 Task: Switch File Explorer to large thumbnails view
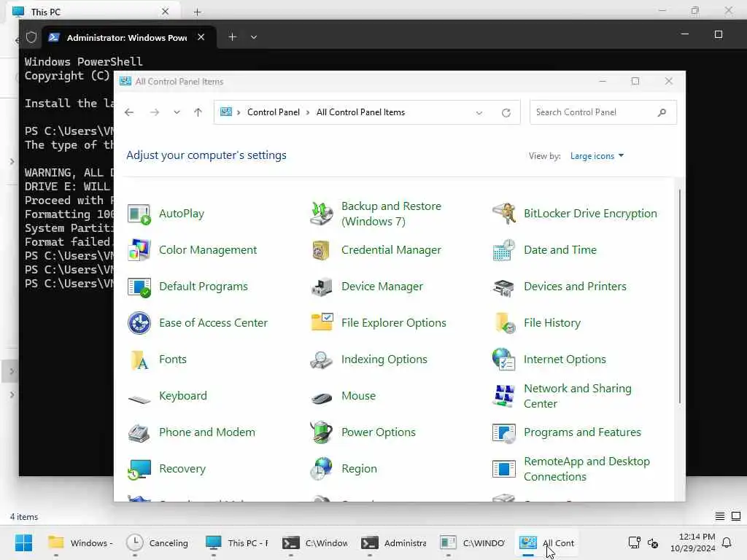tap(735, 516)
